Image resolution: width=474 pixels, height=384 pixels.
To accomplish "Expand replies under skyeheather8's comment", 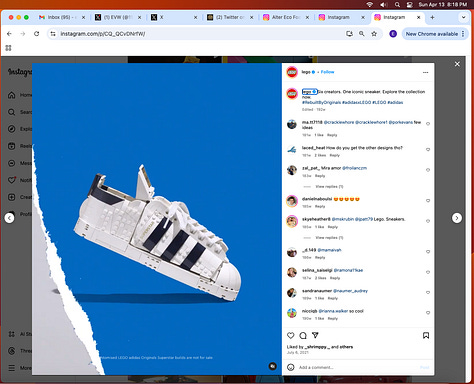I will click(x=329, y=238).
